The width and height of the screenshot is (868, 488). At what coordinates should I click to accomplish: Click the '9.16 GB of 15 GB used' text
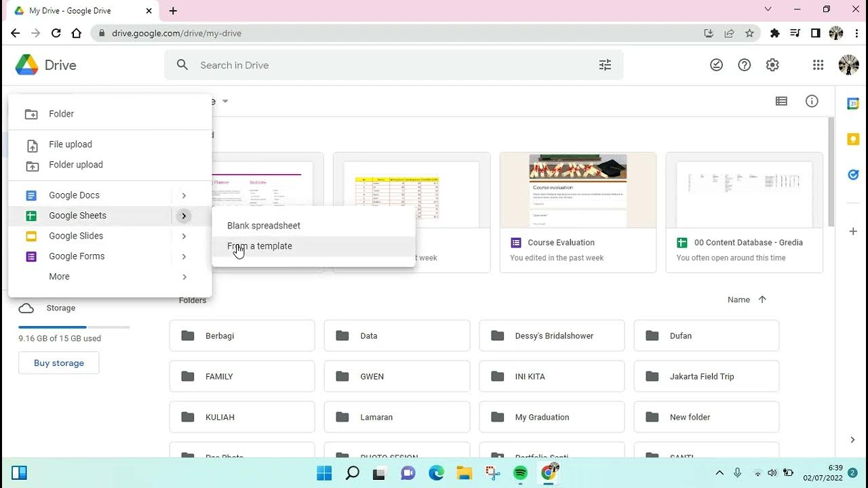pos(60,338)
